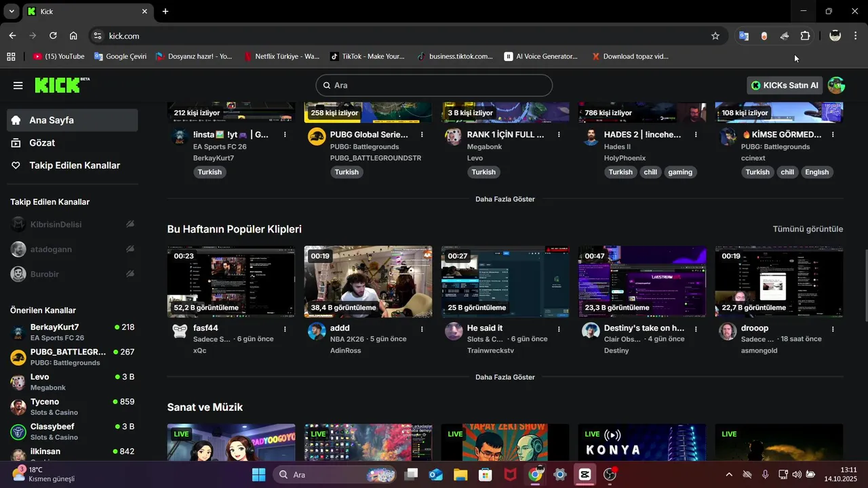Go to Ana Sayfa in sidebar
This screenshot has width=868, height=488.
click(73, 120)
